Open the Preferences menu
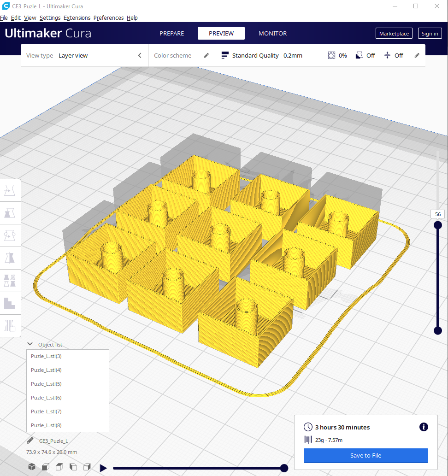This screenshot has width=448, height=476. coord(108,18)
